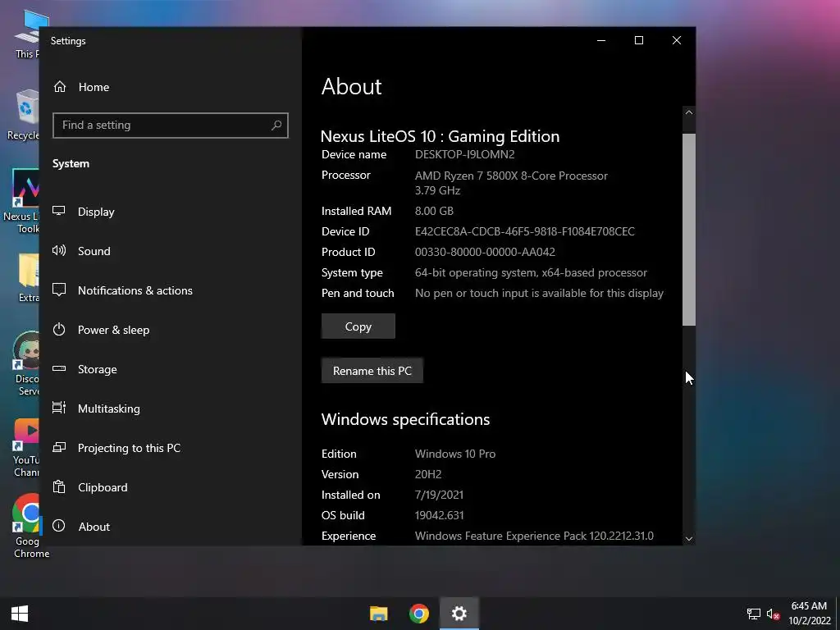Click the Device ID value E42CEC8A
Viewport: 840px width, 630px height.
[524, 231]
